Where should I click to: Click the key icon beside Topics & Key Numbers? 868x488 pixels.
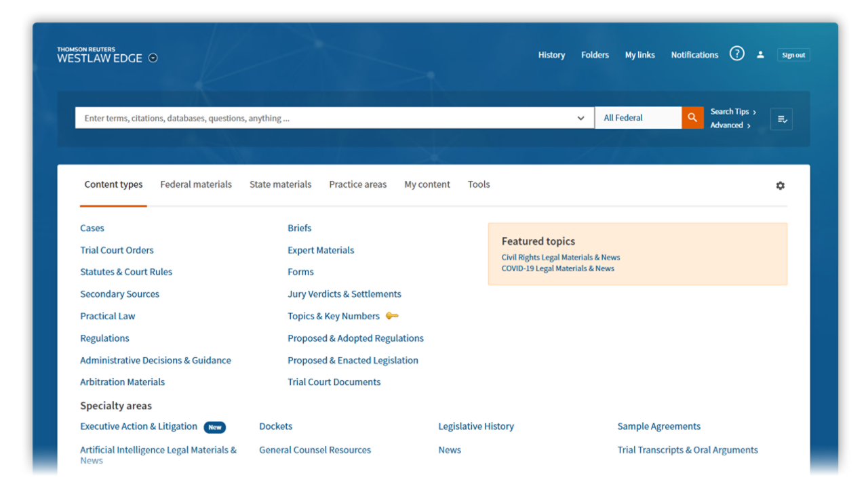pyautogui.click(x=392, y=316)
